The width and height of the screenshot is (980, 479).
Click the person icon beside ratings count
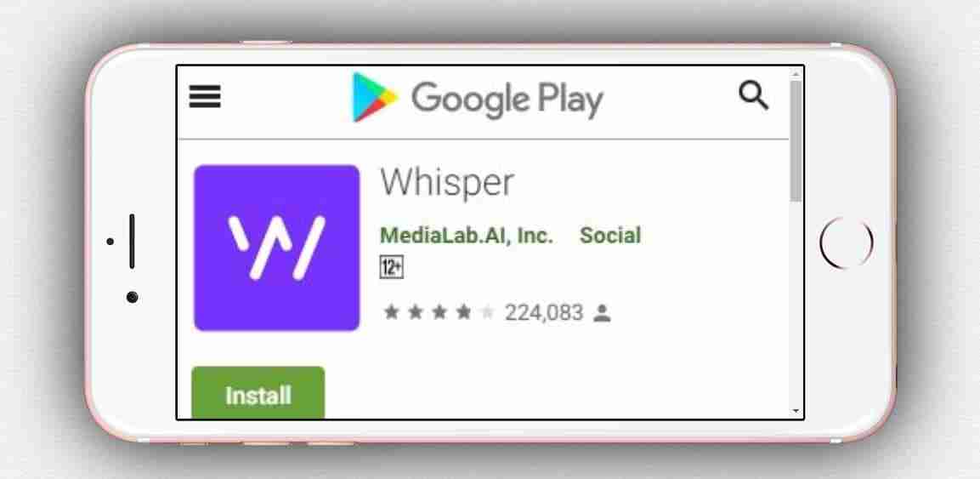click(x=602, y=312)
